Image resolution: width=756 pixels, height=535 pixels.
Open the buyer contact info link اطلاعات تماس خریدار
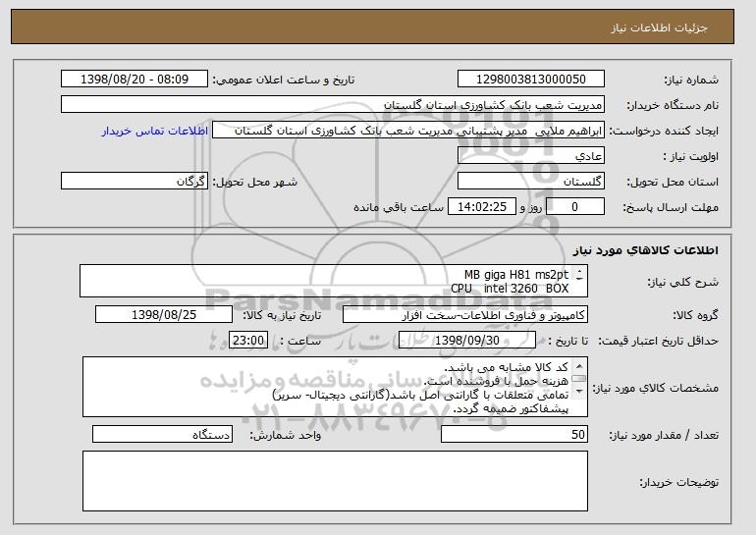point(155,131)
